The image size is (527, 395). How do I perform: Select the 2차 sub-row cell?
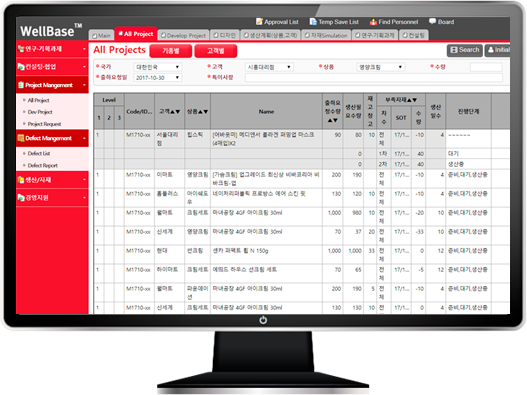(383, 164)
